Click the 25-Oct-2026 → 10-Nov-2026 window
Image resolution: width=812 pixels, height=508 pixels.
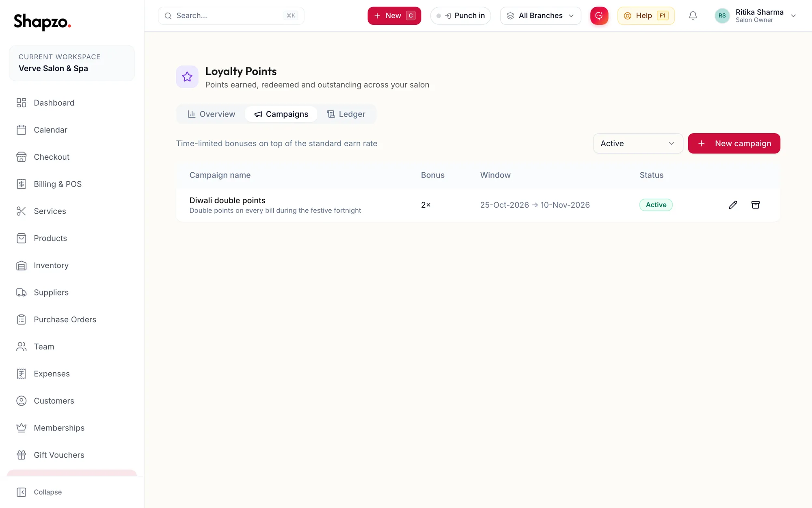(535, 205)
